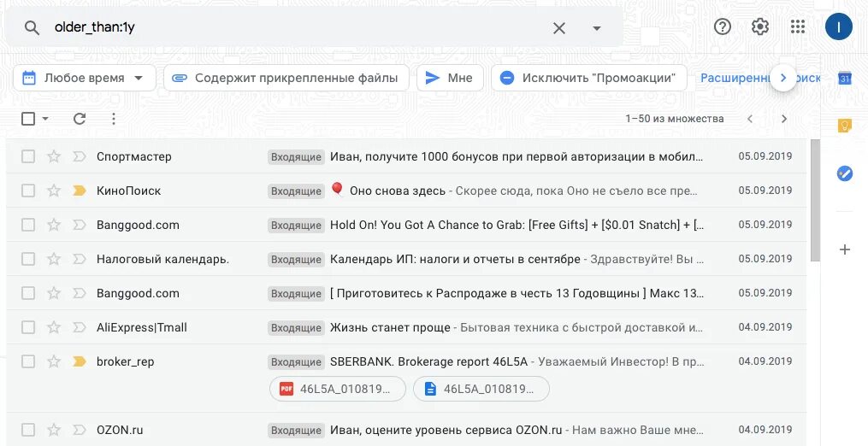Click in the older_than:1y search field
The height and width of the screenshot is (446, 868).
click(x=299, y=27)
